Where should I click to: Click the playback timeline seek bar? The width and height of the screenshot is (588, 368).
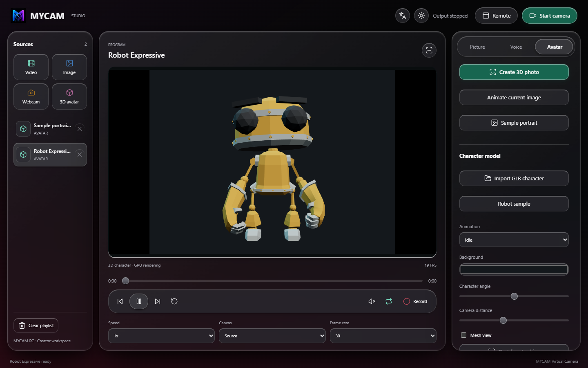(272, 281)
